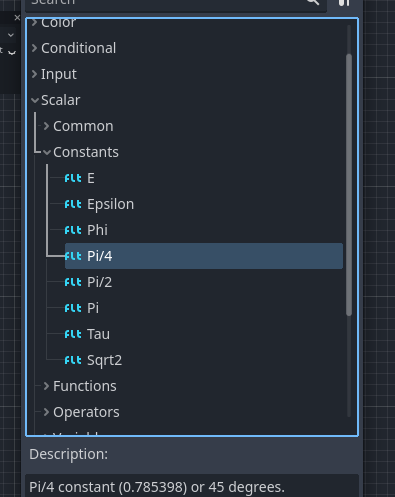
Task: Click the float icon beside E constant
Action: click(73, 178)
